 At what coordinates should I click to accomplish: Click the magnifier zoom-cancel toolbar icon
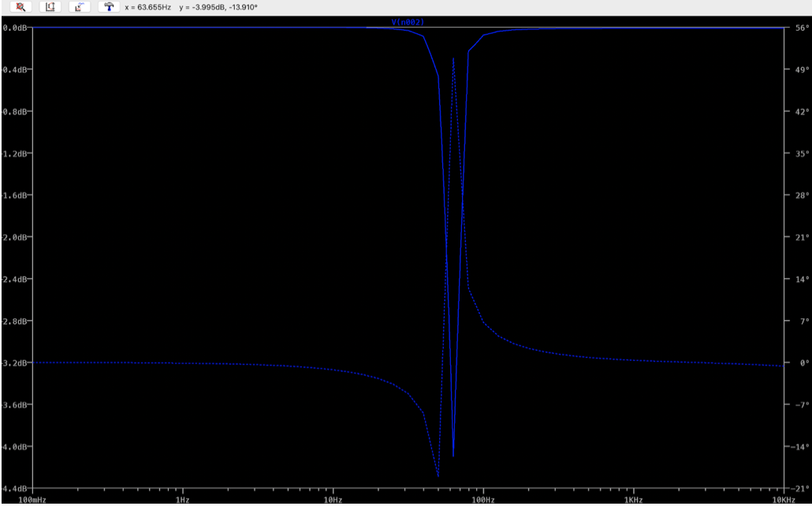20,7
